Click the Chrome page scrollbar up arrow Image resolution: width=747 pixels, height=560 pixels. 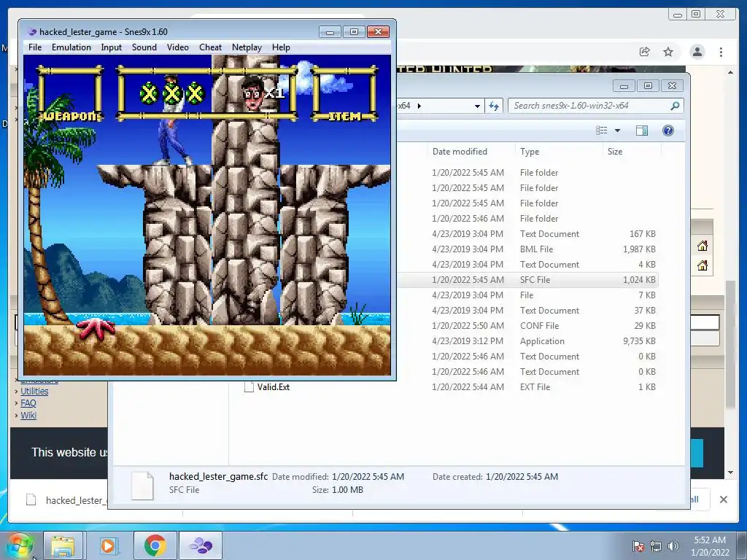point(731,72)
